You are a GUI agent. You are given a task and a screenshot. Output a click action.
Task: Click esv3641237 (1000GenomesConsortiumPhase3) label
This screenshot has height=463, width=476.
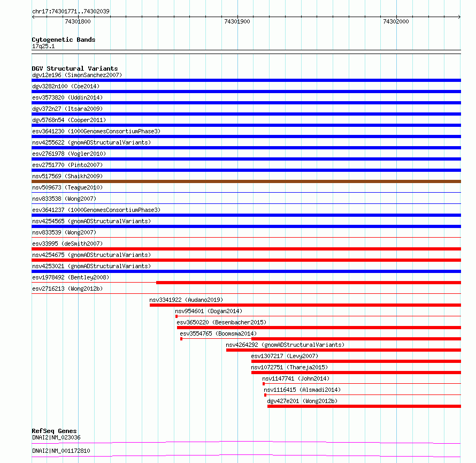(96, 210)
